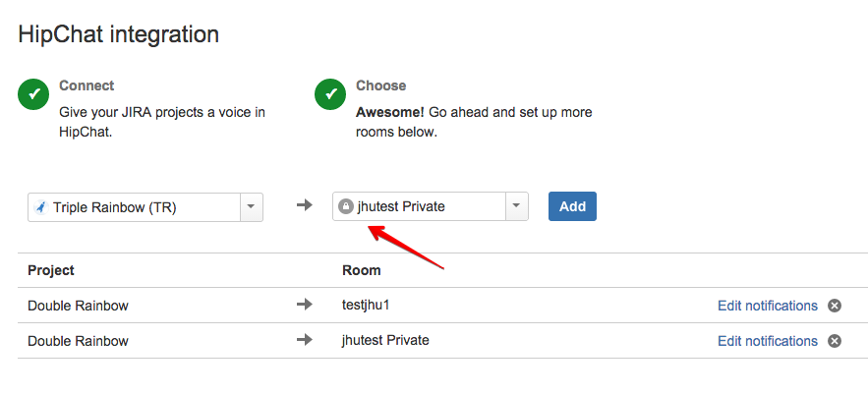
Task: Click the Project column header
Action: 51,270
